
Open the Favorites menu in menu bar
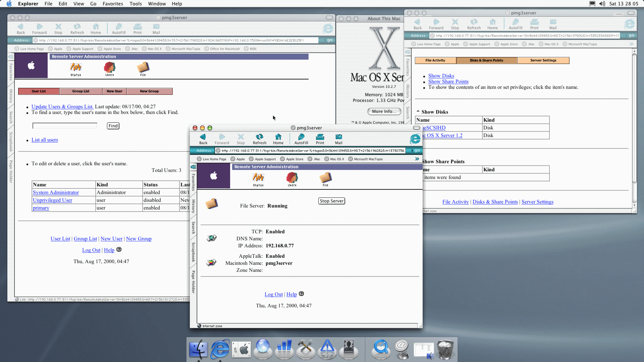click(113, 4)
